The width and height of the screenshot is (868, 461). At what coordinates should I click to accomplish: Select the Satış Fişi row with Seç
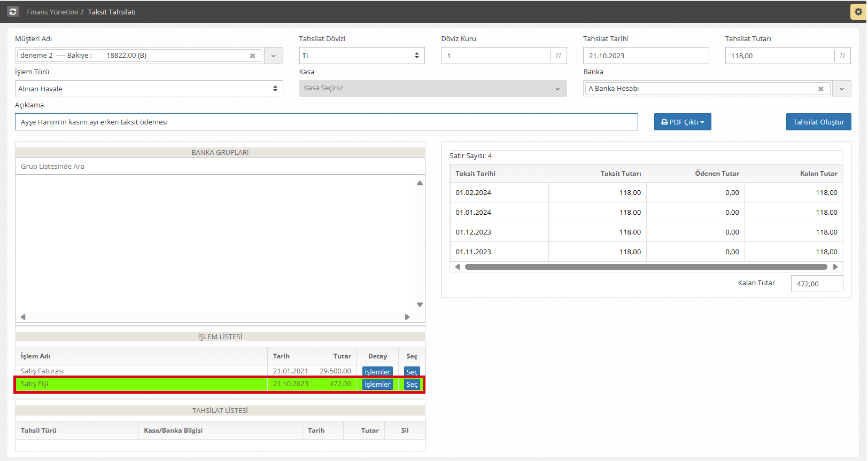[412, 384]
